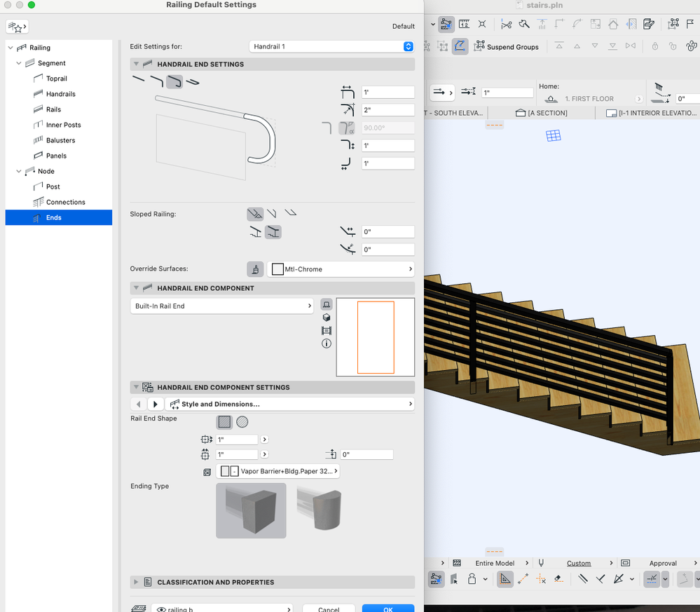Select Connections under Node
The height and width of the screenshot is (612, 700).
pos(65,202)
